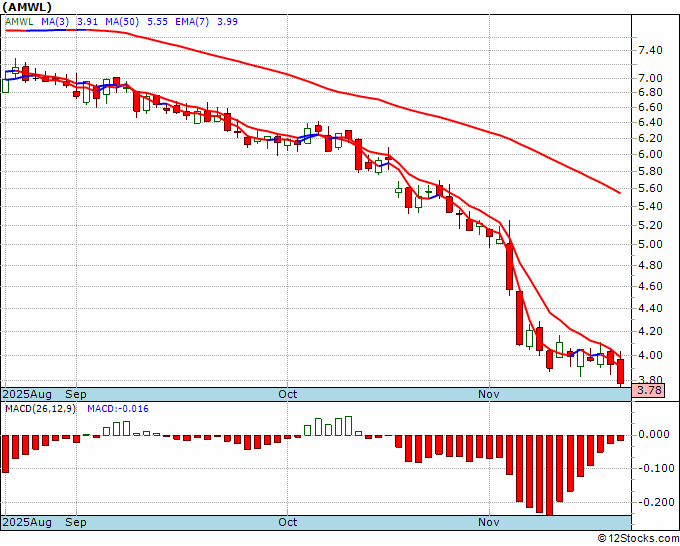Click the MA(3) value 3.91
The image size is (680, 546).
pos(88,22)
